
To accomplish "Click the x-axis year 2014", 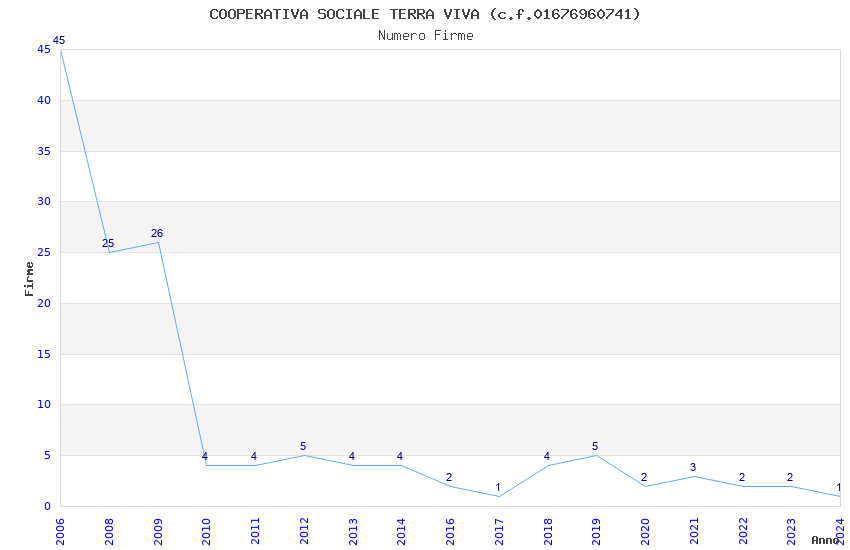I will coord(401,531).
